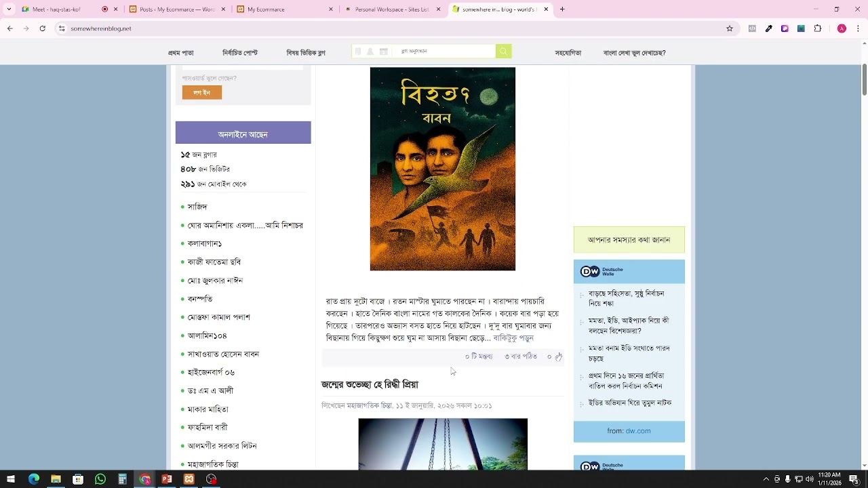This screenshot has height=488, width=868.
Task: Show hidden system tray icons chevron
Action: 766,479
